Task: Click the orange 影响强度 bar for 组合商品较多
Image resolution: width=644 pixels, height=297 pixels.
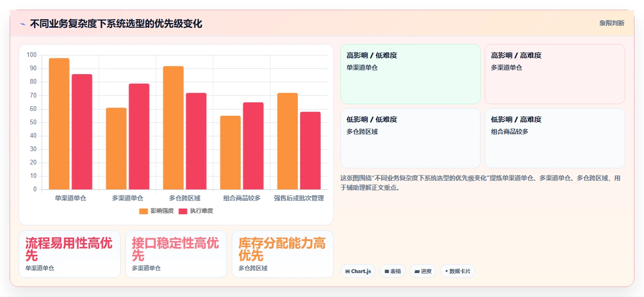Action: [x=230, y=153]
